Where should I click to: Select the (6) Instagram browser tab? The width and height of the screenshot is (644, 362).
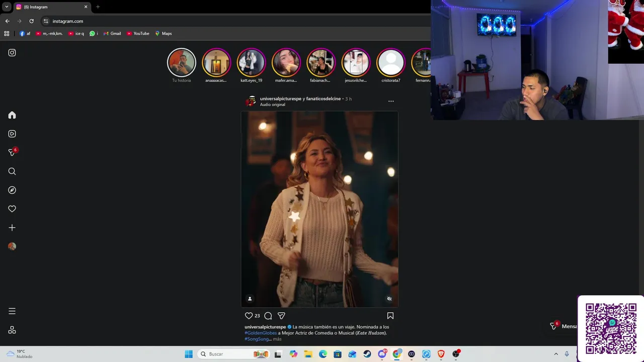tap(52, 7)
